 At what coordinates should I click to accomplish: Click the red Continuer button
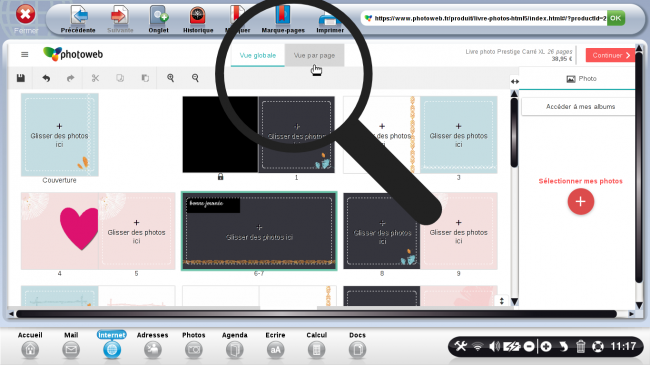click(610, 55)
